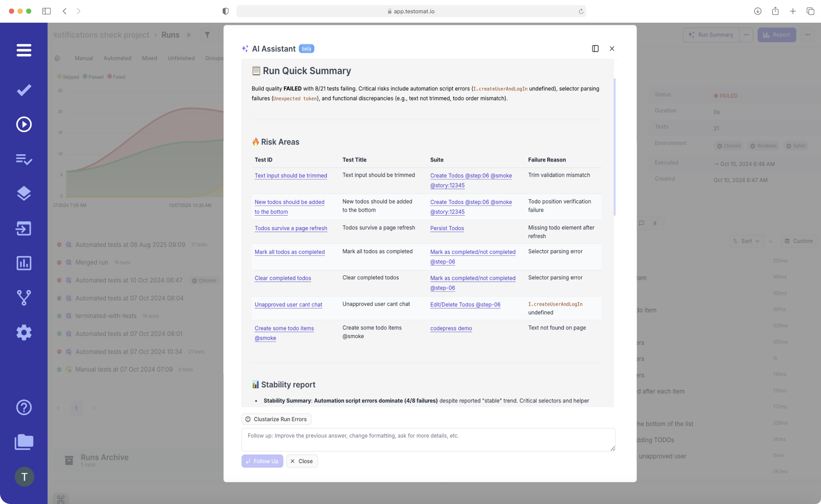
Task: Open the Runs section from the sidebar
Action: point(24,124)
